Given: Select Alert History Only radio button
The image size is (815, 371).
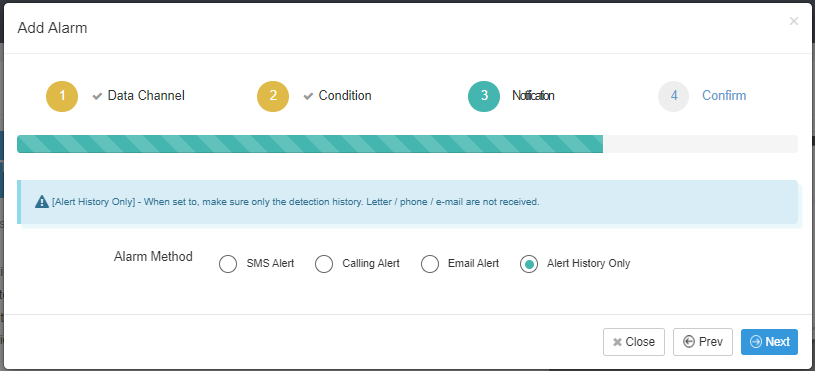Looking at the screenshot, I should point(529,264).
